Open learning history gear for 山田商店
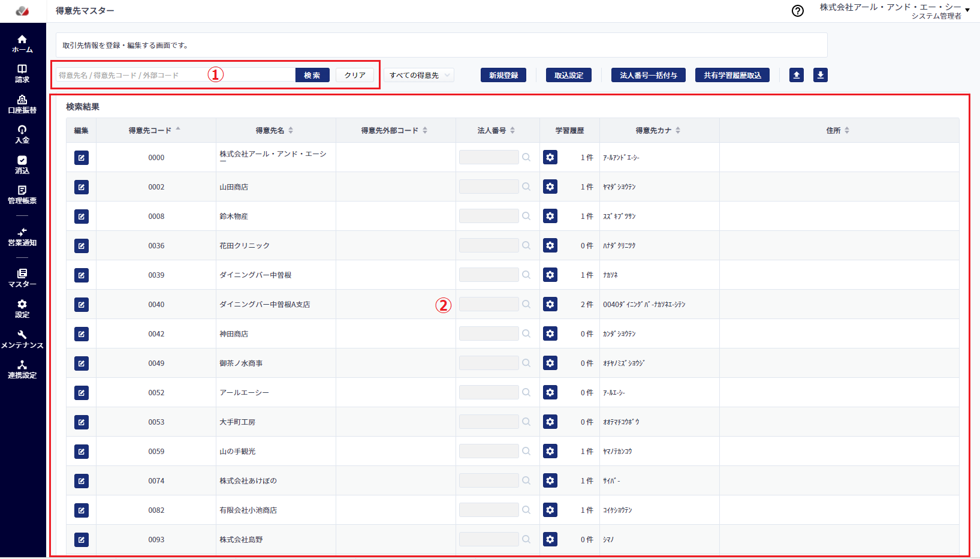Viewport: 980px width, 559px height. (x=550, y=187)
